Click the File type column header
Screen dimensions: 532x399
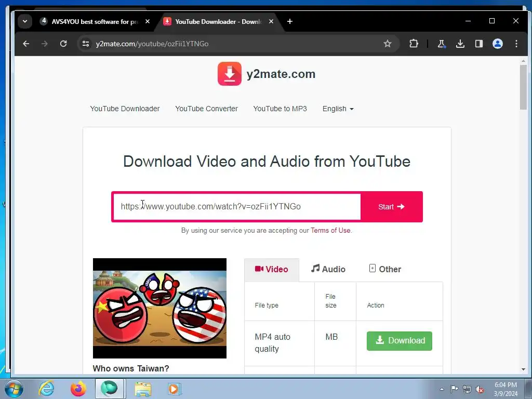click(267, 305)
